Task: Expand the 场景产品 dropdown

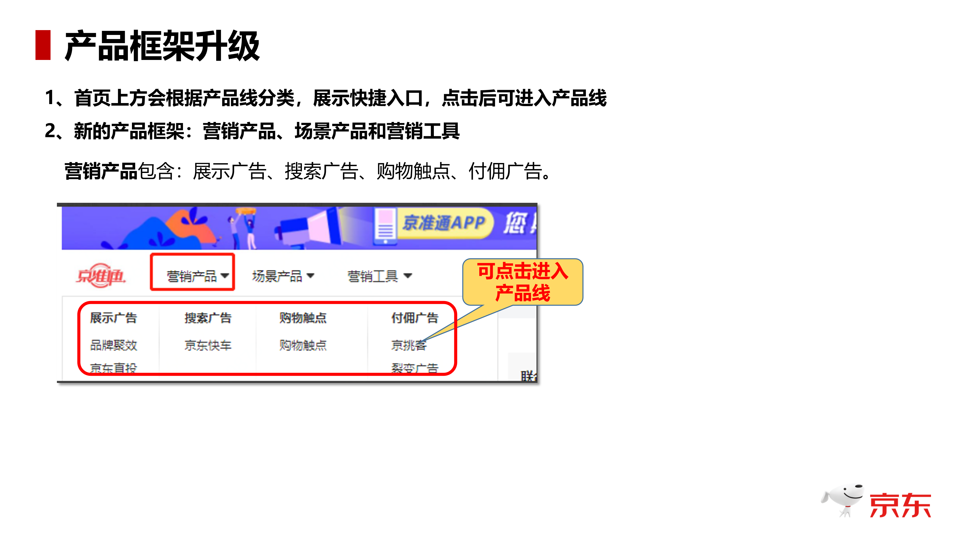Action: pos(283,276)
